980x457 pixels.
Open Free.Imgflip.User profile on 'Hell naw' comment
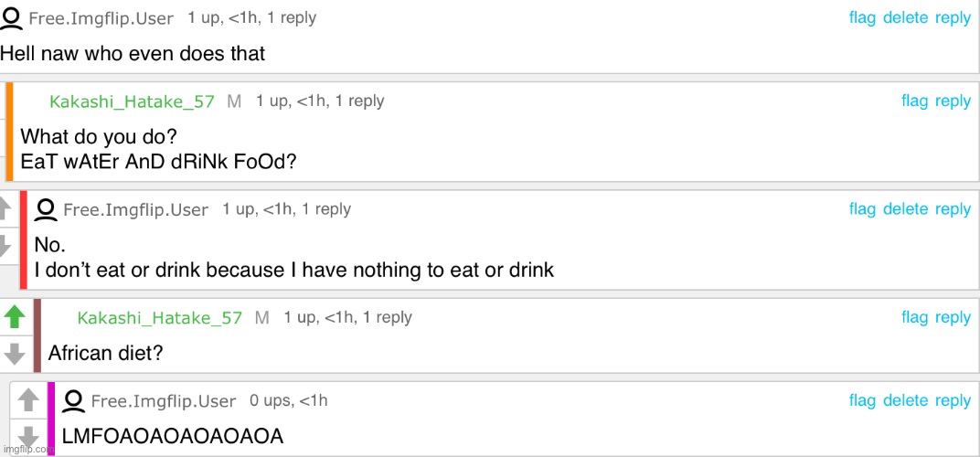tap(101, 19)
